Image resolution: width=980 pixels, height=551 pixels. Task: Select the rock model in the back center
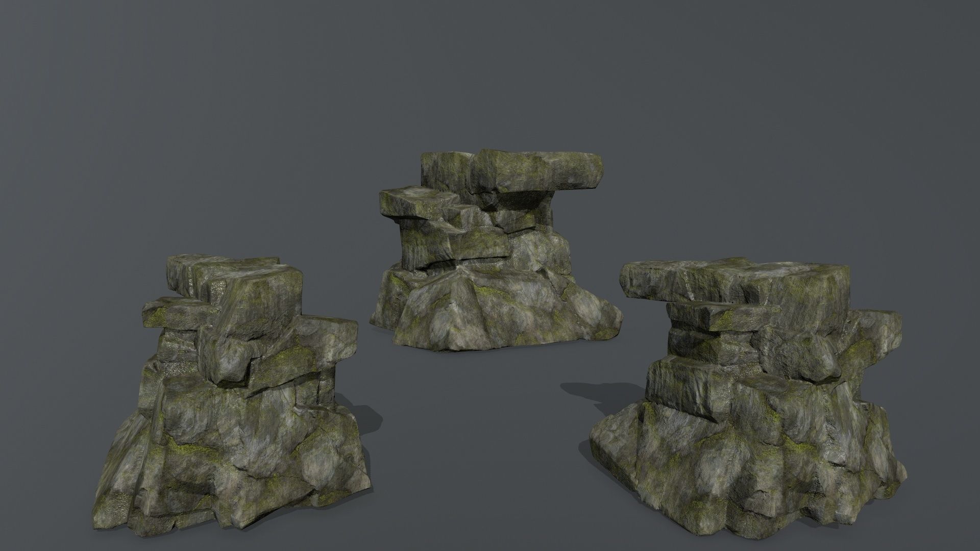click(x=495, y=250)
